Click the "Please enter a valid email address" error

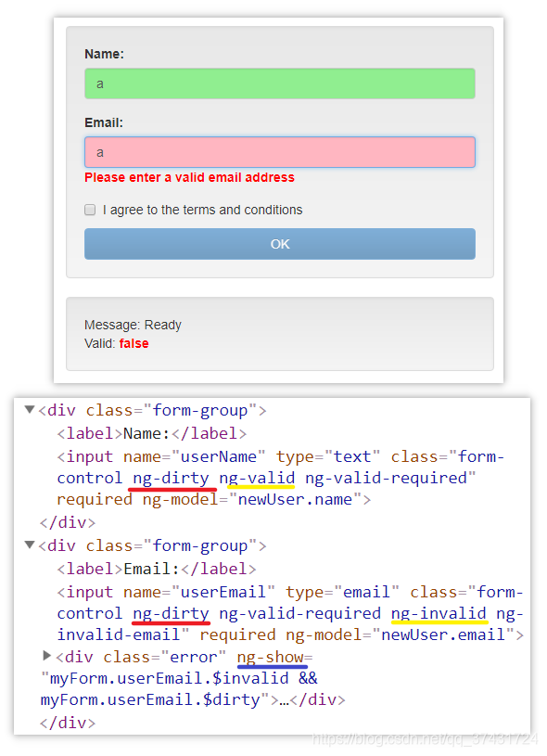(189, 177)
